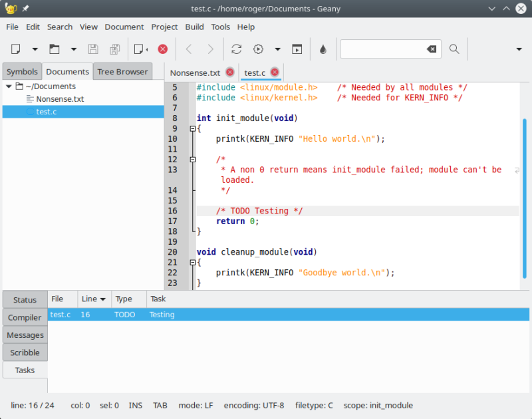Open the color chooser droplet icon
This screenshot has height=419, width=532.
tap(323, 49)
